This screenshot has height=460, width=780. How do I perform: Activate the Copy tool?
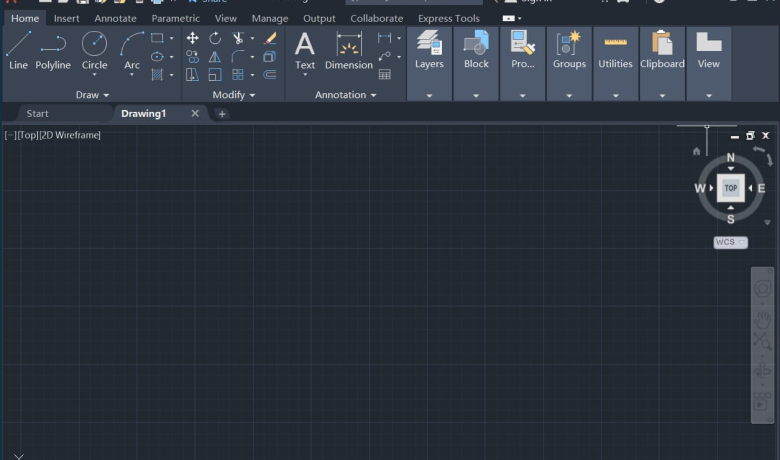pyautogui.click(x=193, y=57)
